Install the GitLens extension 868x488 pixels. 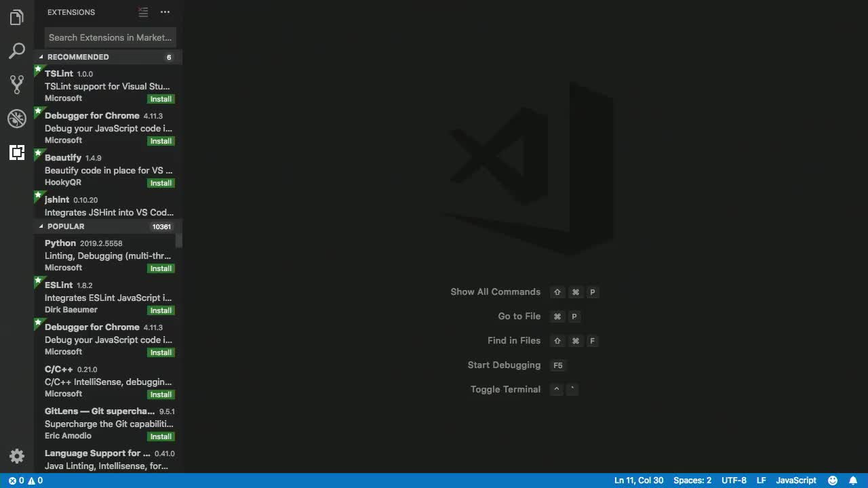point(161,436)
